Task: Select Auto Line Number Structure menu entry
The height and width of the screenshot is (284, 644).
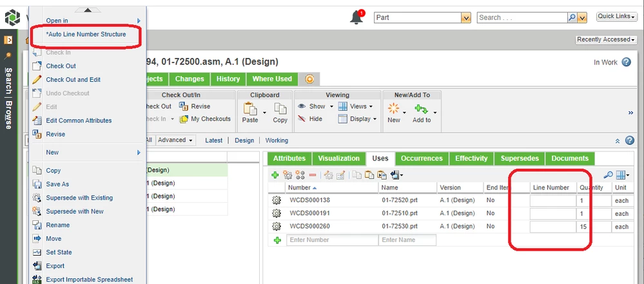Action: coord(86,35)
